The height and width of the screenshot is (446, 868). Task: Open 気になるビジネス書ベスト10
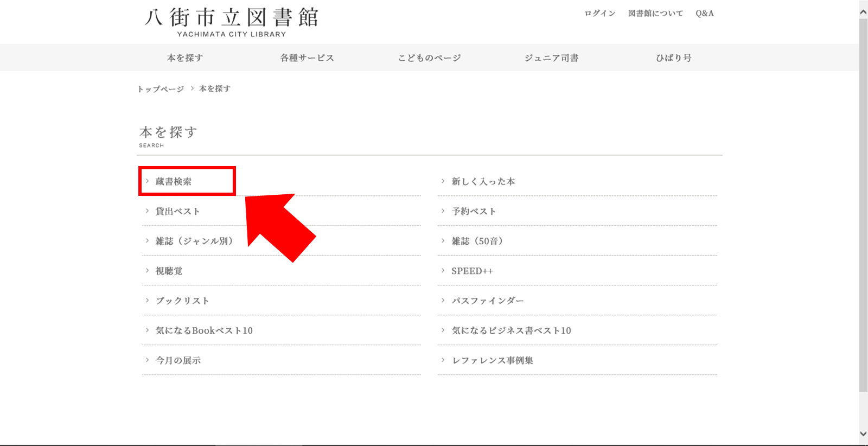(x=512, y=330)
